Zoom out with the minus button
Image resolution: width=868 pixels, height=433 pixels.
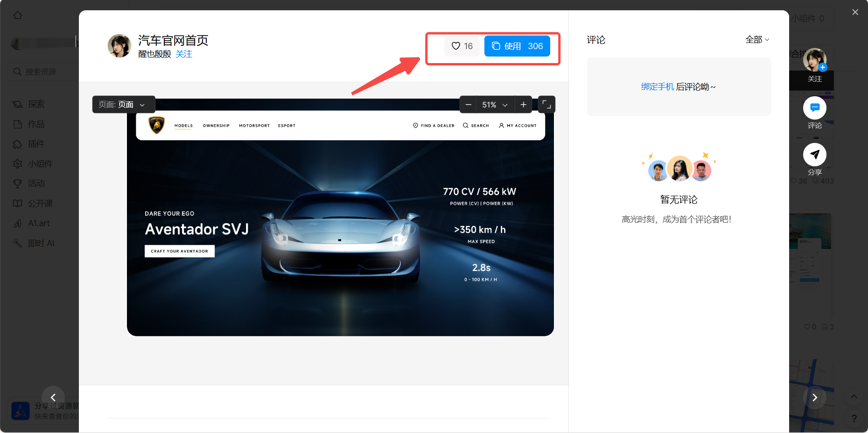click(468, 105)
